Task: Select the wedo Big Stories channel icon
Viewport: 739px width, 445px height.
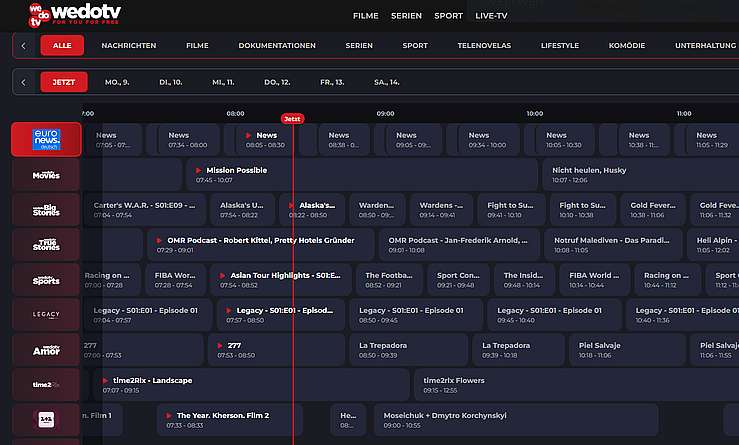Action: coord(46,210)
